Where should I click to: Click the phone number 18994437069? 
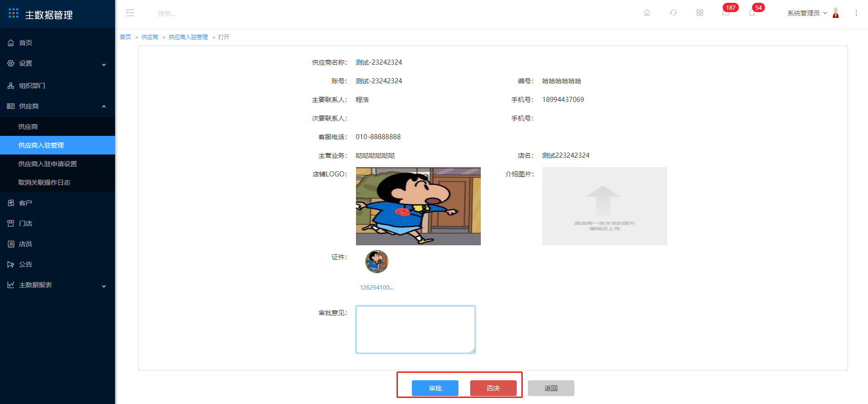coord(563,100)
